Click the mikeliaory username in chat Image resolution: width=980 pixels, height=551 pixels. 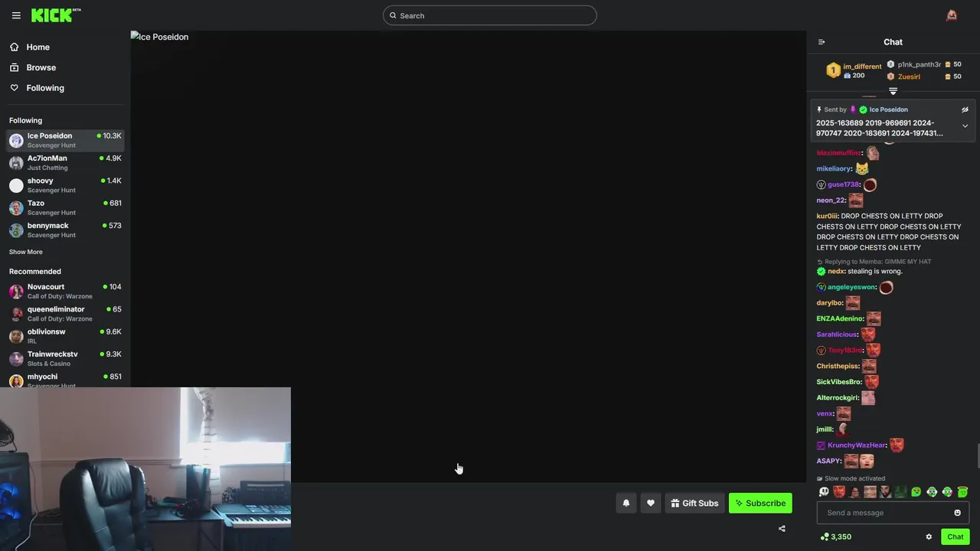pyautogui.click(x=834, y=169)
